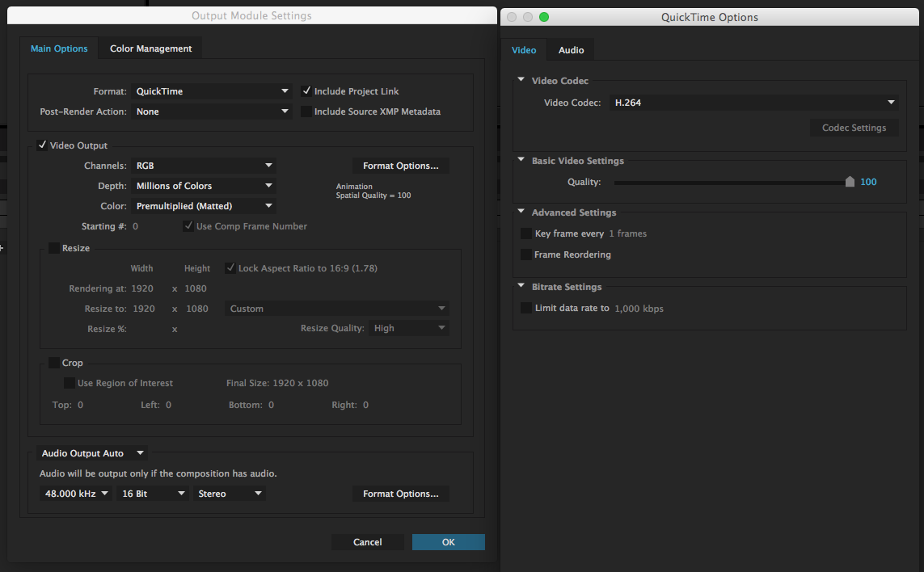
Task: Click the Starting # value field
Action: [136, 226]
